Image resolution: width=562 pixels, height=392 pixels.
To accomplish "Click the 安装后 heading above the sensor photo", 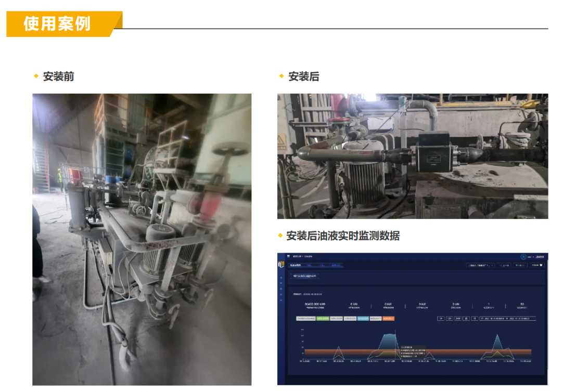I will tap(303, 76).
